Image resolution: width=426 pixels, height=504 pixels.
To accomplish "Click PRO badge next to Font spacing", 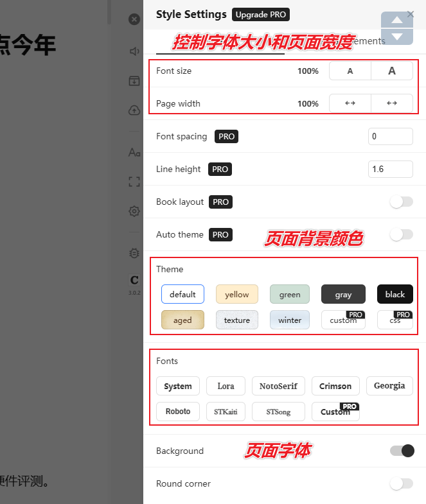I will pyautogui.click(x=227, y=136).
